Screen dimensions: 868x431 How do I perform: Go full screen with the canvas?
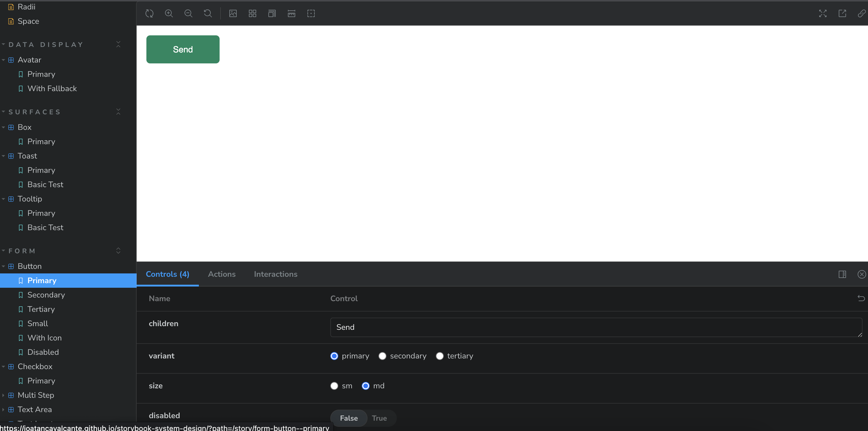coord(823,13)
